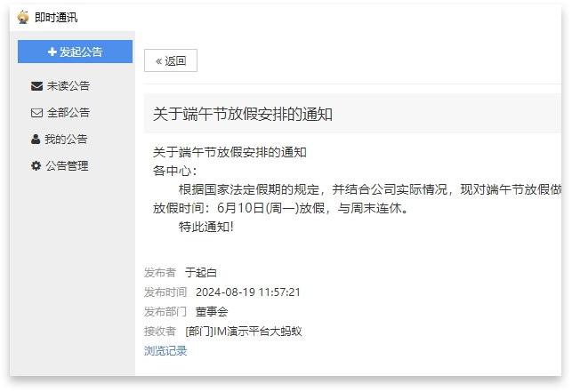Click the text 特此通知!
Image resolution: width=572 pixels, height=392 pixels.
click(205, 227)
